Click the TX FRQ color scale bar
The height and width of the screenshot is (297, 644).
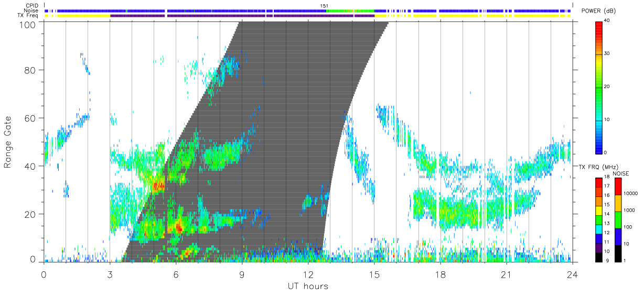tap(599, 219)
